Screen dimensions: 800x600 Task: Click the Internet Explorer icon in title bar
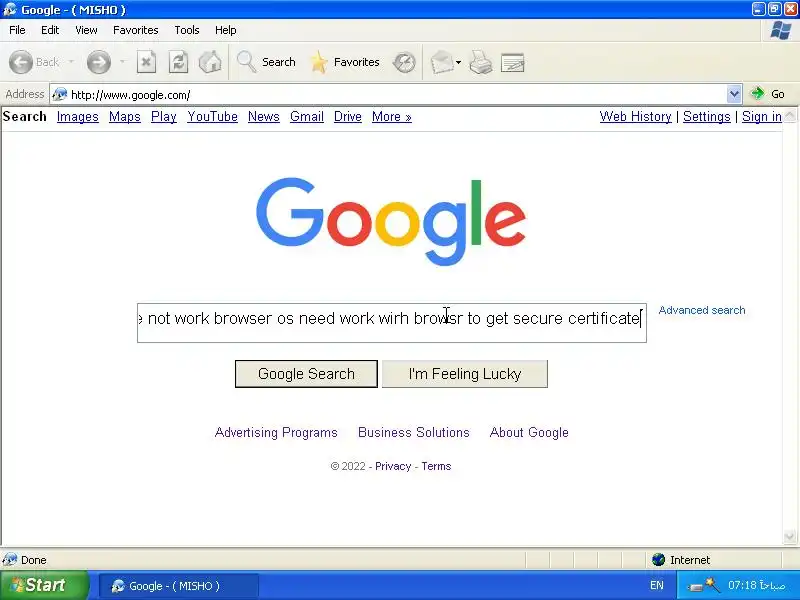point(10,10)
